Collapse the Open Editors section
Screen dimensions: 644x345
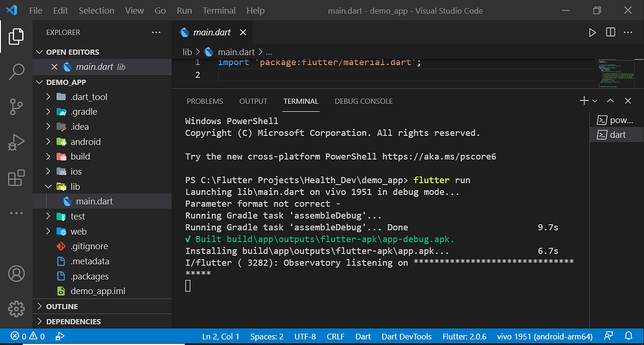39,52
